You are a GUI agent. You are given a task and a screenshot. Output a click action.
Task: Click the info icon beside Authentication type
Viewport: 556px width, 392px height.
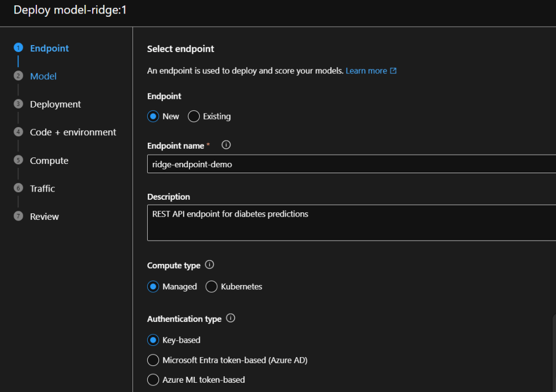pos(230,319)
